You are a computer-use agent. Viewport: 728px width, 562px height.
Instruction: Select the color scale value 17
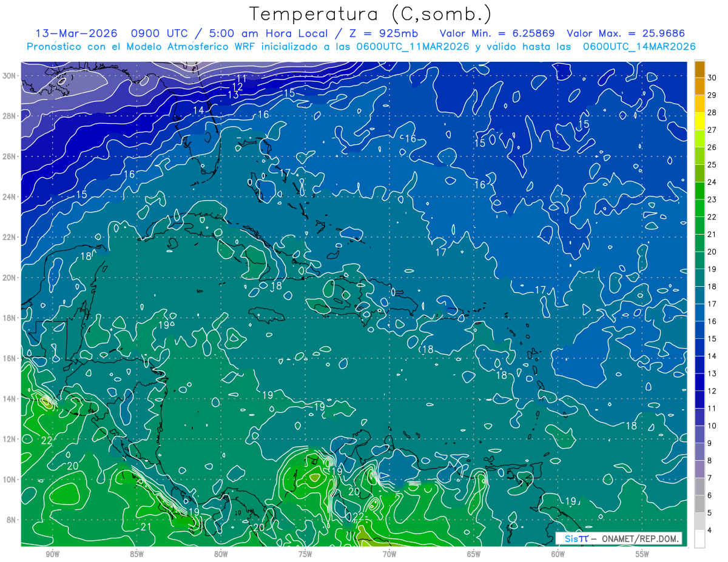tap(713, 304)
